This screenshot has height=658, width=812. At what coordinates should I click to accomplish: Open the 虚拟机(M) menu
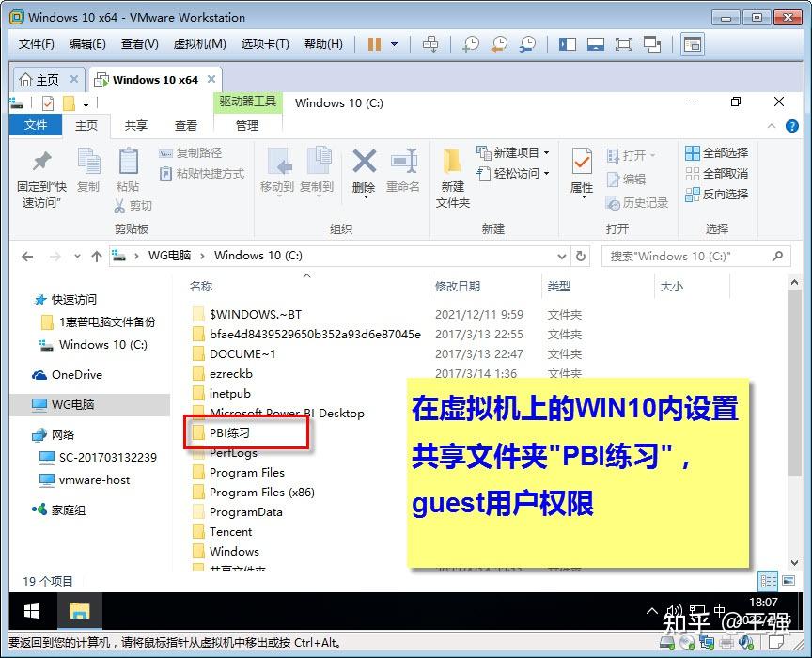[200, 44]
